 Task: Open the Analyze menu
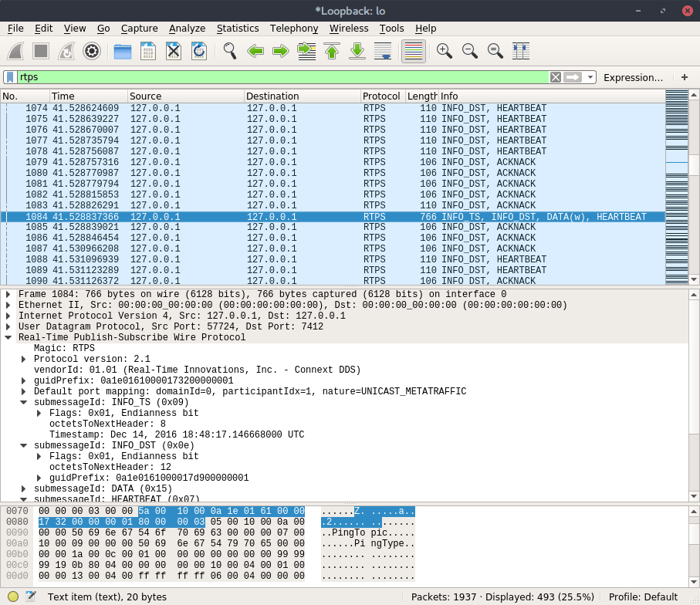(x=187, y=29)
